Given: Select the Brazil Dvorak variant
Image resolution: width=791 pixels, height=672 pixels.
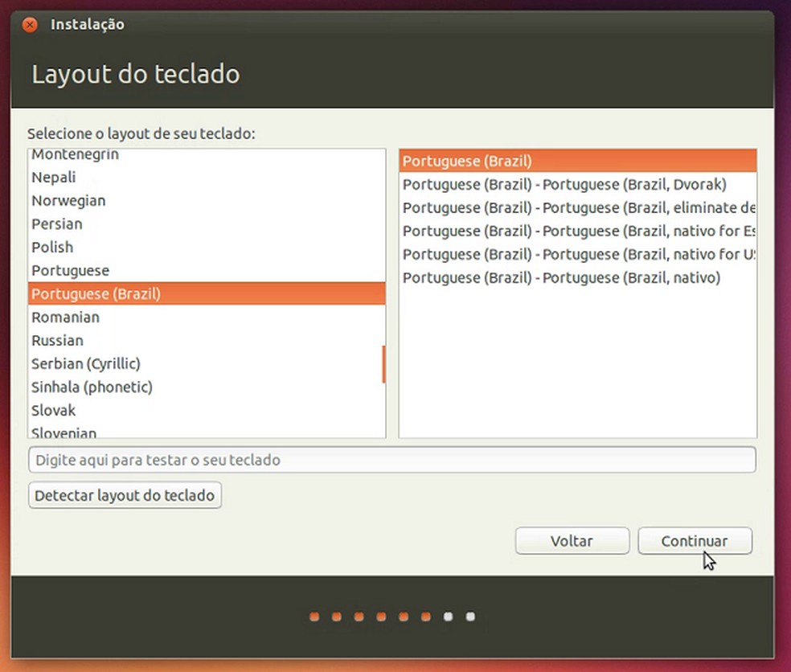Looking at the screenshot, I should (578, 184).
